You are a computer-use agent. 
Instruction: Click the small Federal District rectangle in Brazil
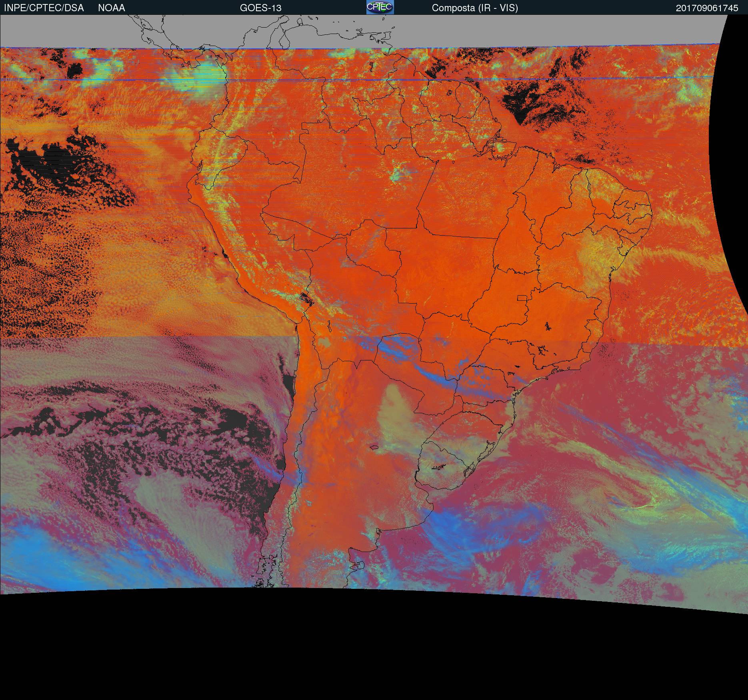(522, 298)
